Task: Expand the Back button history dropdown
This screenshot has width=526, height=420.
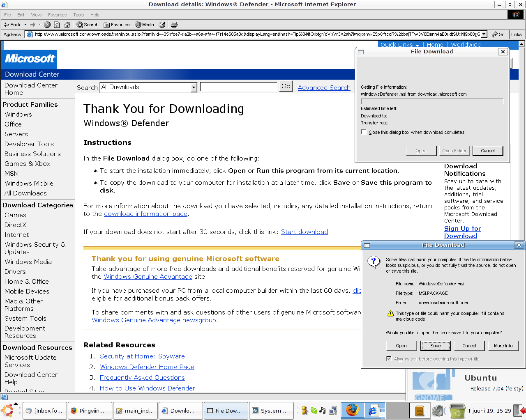Action: [25, 25]
